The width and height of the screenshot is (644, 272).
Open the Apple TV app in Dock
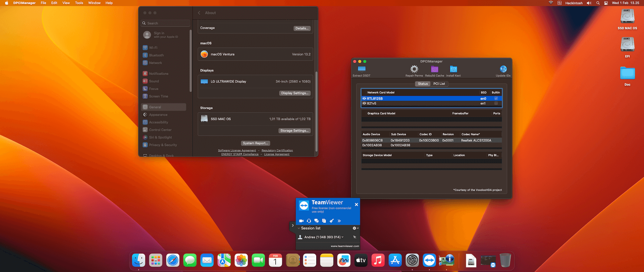click(x=361, y=260)
